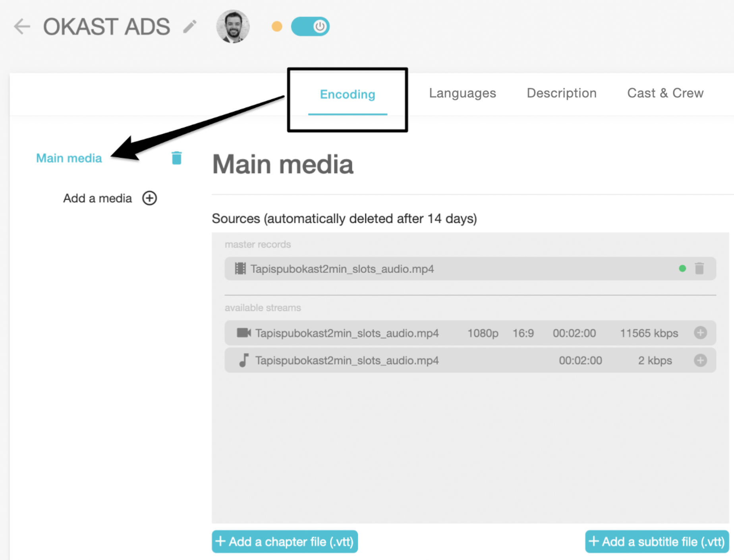
Task: Select Main media in the sidebar
Action: [x=69, y=158]
